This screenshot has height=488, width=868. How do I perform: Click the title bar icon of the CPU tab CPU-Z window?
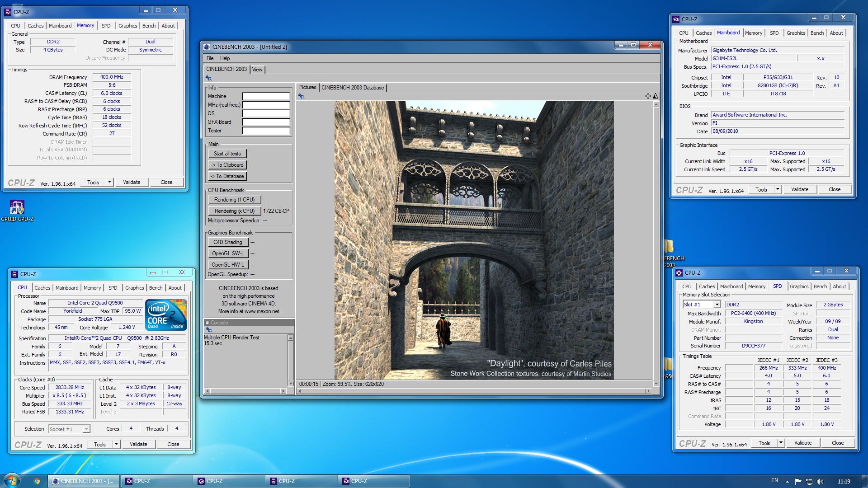pos(14,274)
